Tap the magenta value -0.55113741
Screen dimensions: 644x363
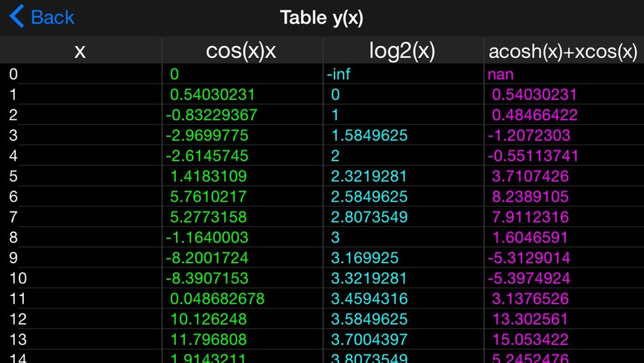[x=533, y=156]
